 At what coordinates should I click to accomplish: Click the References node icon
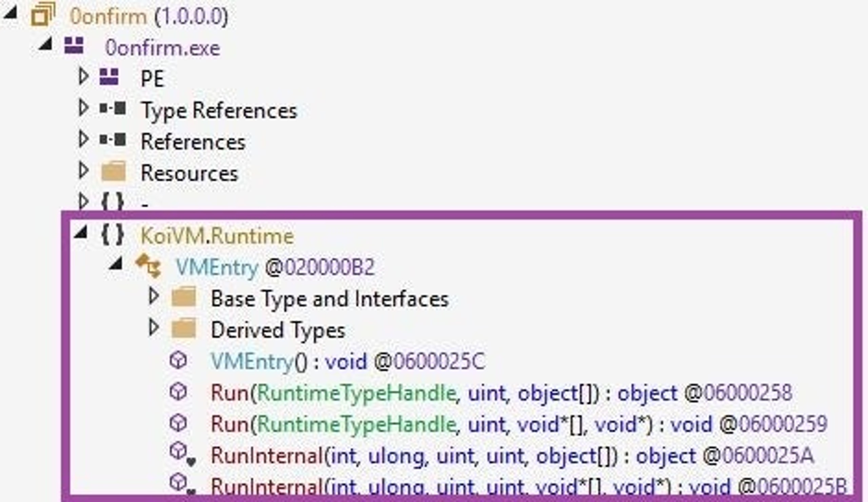pos(113,140)
